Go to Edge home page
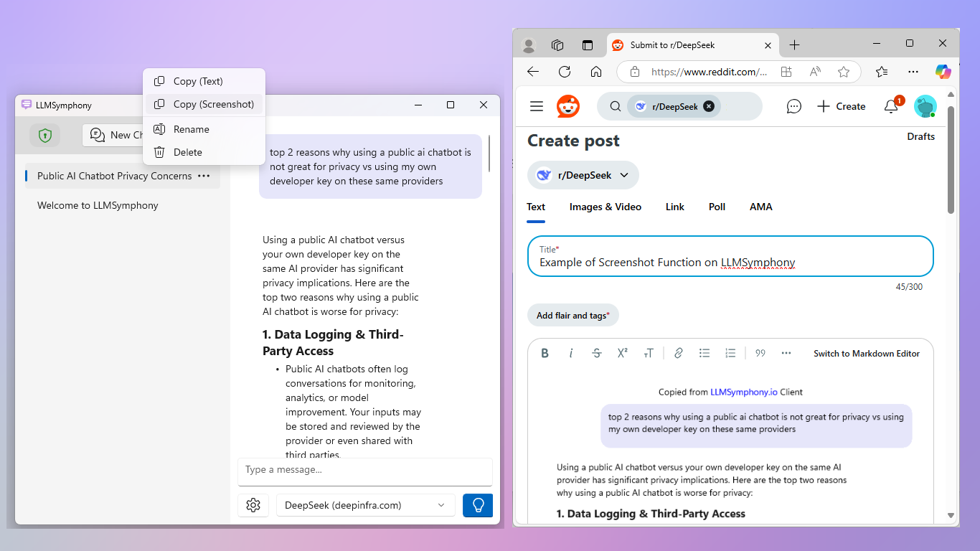This screenshot has height=551, width=980. pos(595,72)
